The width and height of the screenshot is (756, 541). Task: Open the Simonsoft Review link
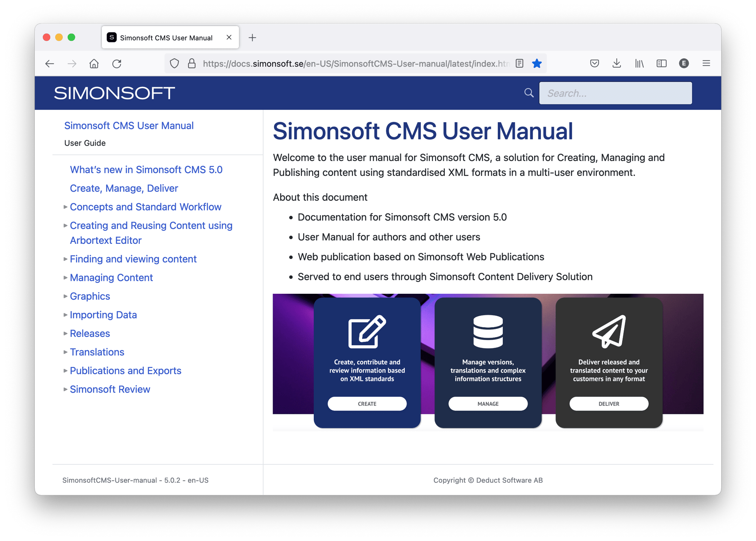(x=110, y=389)
